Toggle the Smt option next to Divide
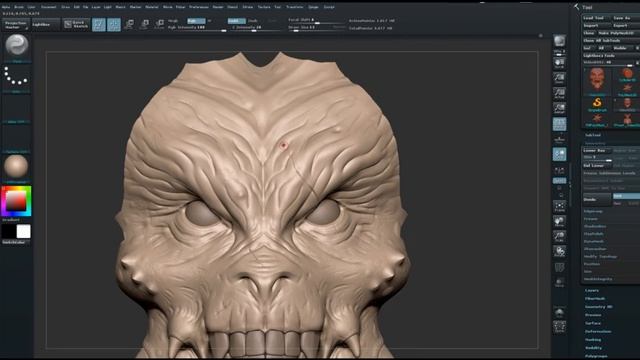 pos(626,196)
